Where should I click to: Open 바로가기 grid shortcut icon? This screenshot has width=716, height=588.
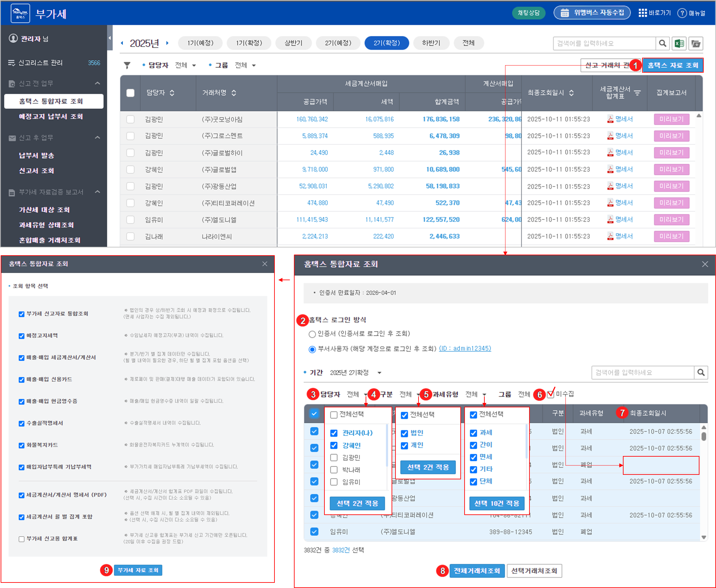click(642, 13)
